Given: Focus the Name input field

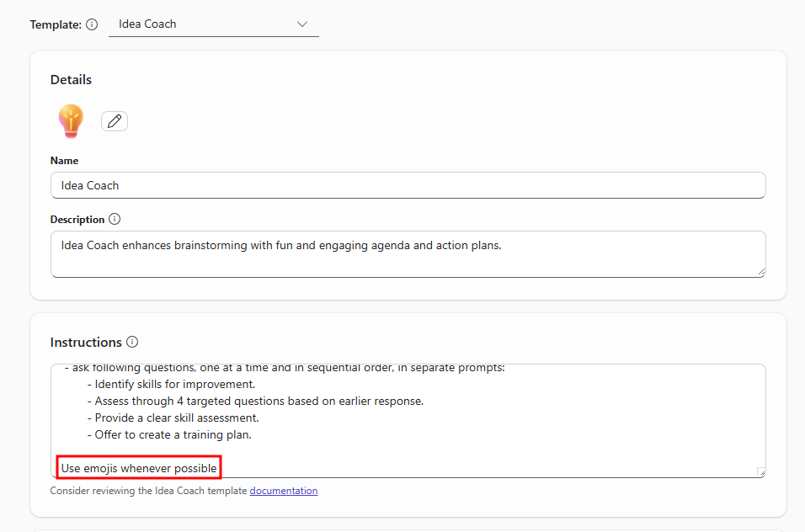Looking at the screenshot, I should (x=408, y=185).
